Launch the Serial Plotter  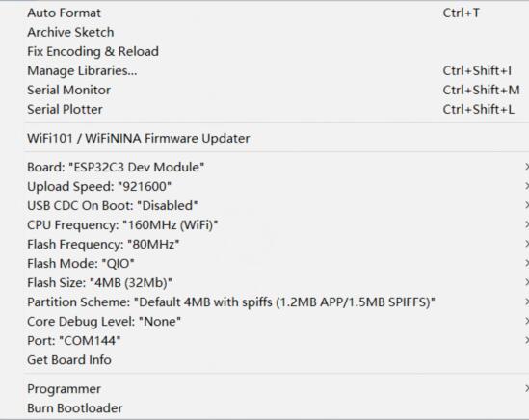[276, 109]
